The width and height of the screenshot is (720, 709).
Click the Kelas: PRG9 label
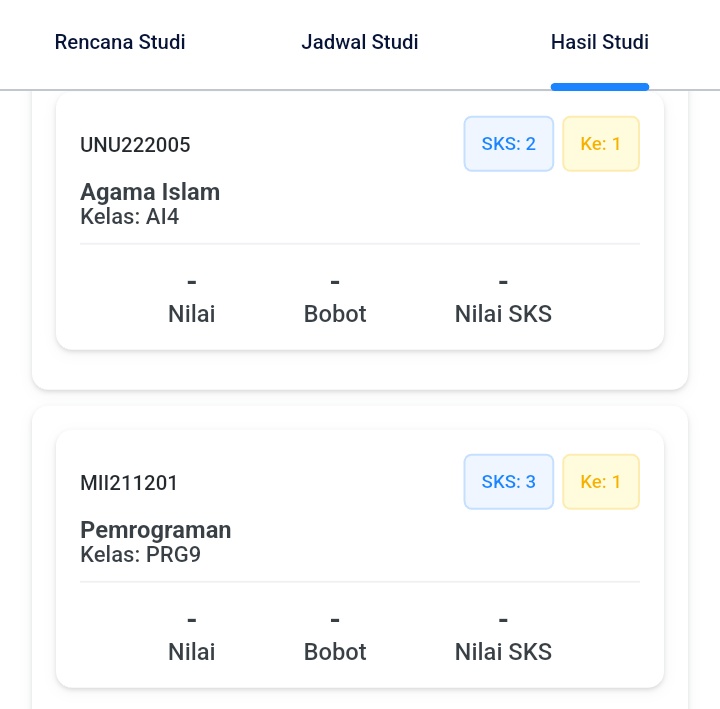pos(141,554)
